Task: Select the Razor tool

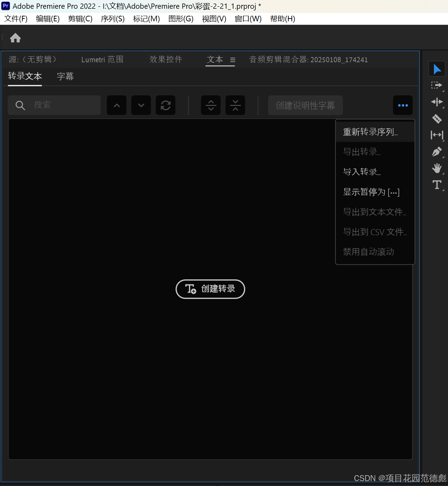Action: [x=437, y=119]
